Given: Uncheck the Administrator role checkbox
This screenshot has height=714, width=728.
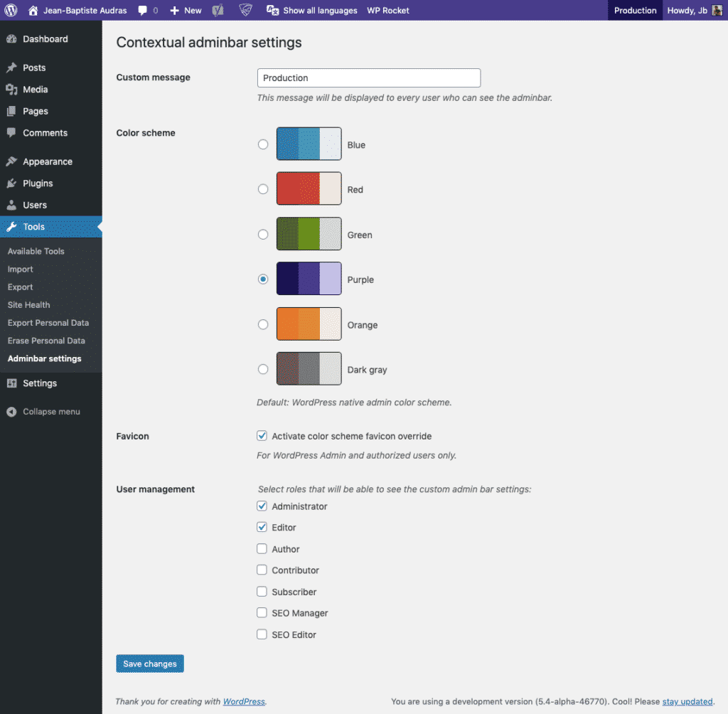Looking at the screenshot, I should click(x=262, y=506).
